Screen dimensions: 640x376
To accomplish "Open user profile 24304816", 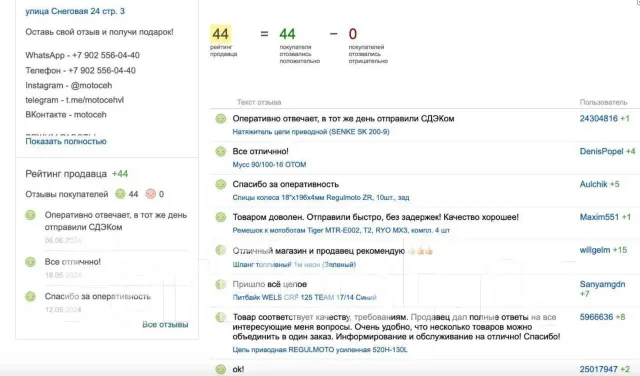I will click(x=599, y=119).
